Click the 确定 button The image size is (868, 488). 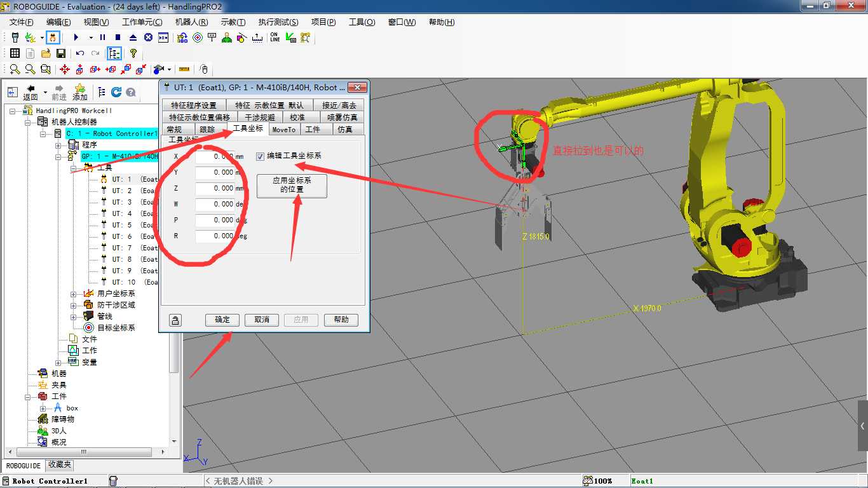(x=222, y=320)
